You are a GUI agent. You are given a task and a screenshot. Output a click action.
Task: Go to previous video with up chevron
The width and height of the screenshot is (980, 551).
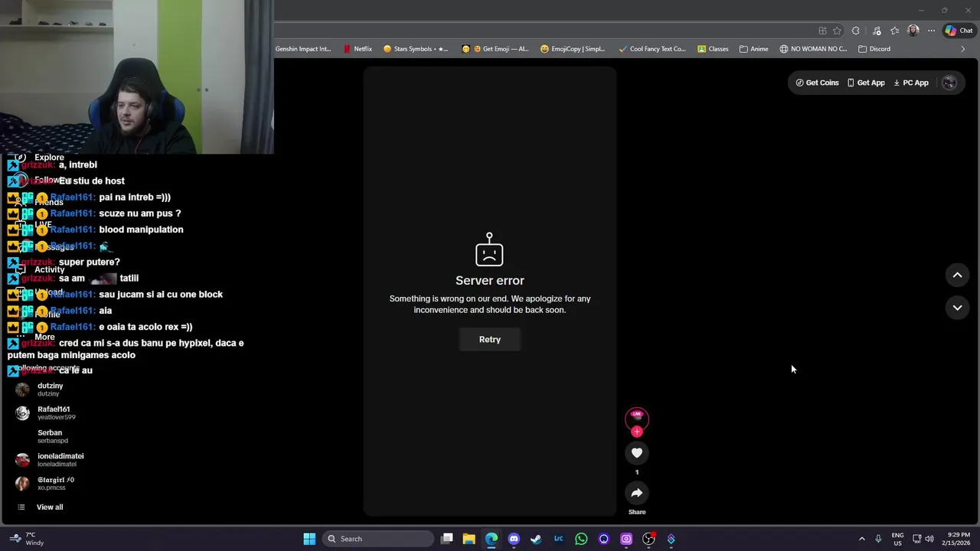957,275
